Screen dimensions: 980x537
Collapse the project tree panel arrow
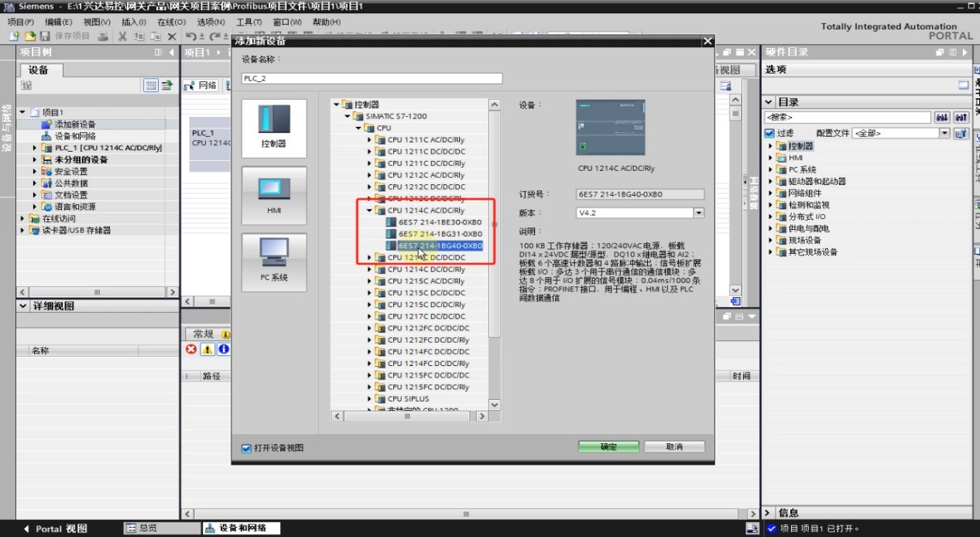click(x=172, y=53)
